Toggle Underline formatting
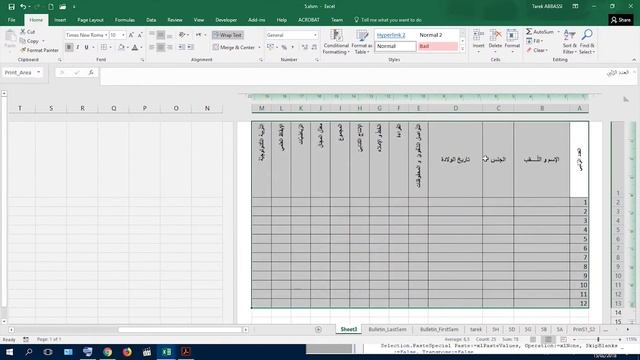Viewport: 640px width, 360px height. (x=86, y=47)
